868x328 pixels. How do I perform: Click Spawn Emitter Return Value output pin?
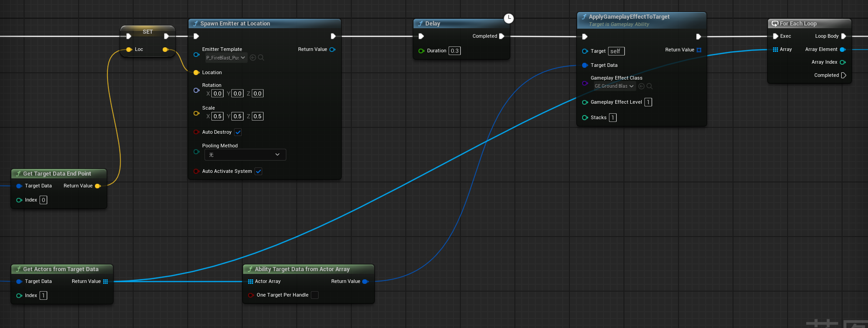[x=333, y=49]
